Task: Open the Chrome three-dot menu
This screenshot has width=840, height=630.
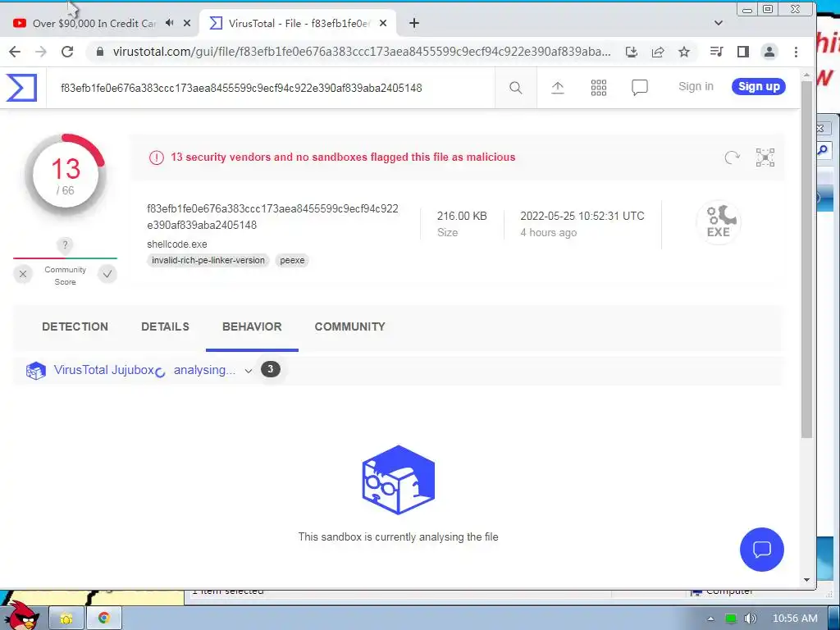Action: pos(796,52)
